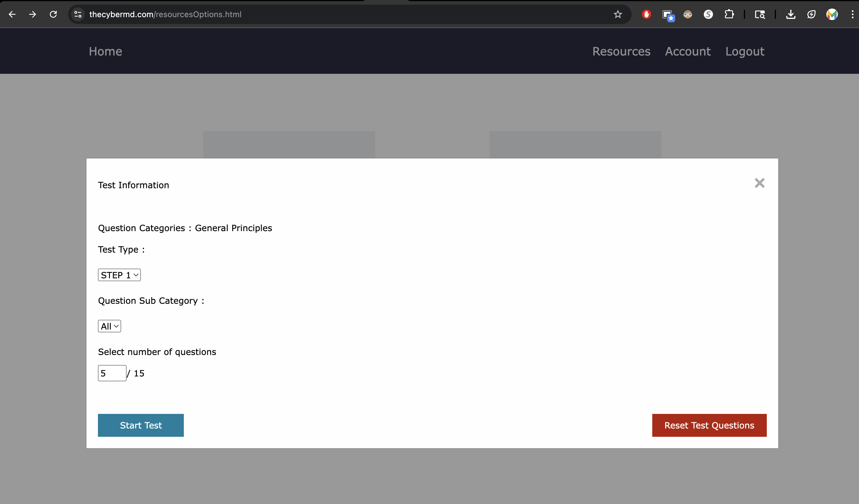Reload the page with refresh icon
This screenshot has width=859, height=504.
tap(53, 14)
